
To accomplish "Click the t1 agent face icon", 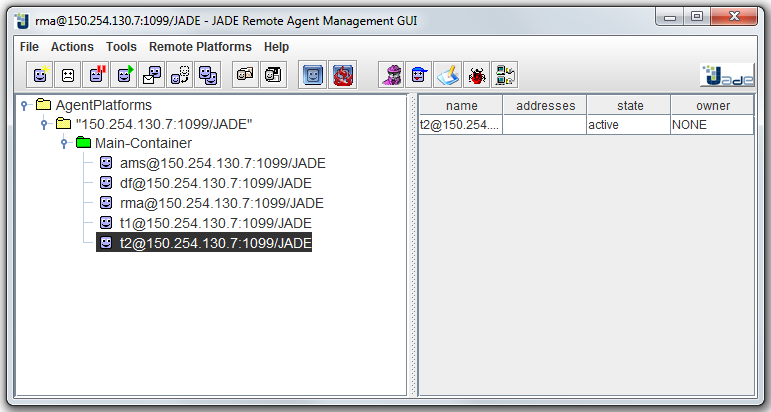I will tap(106, 223).
